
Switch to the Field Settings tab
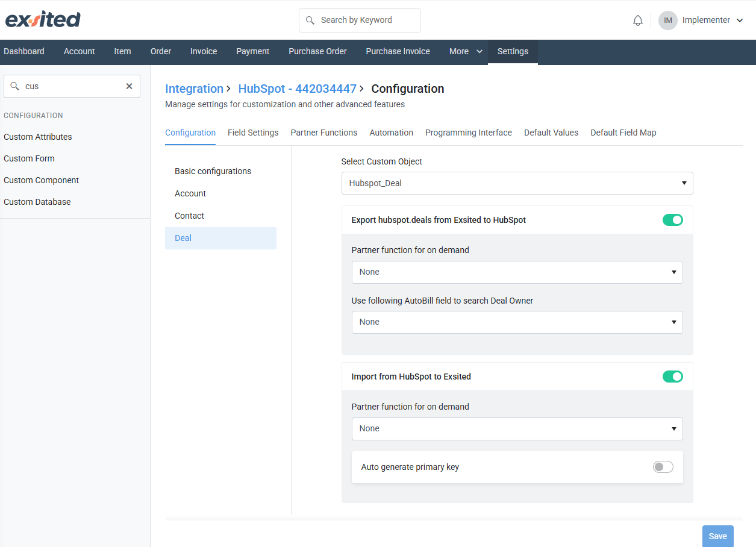253,133
